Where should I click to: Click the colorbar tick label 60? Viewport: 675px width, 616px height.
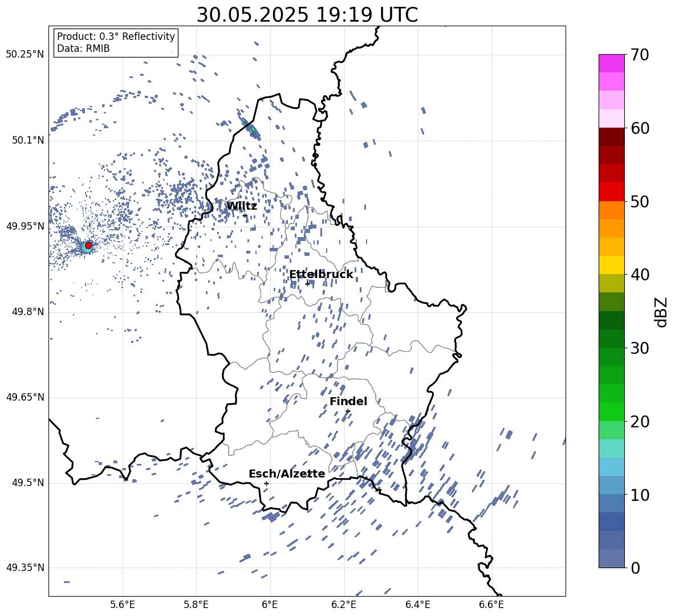[x=640, y=129]
